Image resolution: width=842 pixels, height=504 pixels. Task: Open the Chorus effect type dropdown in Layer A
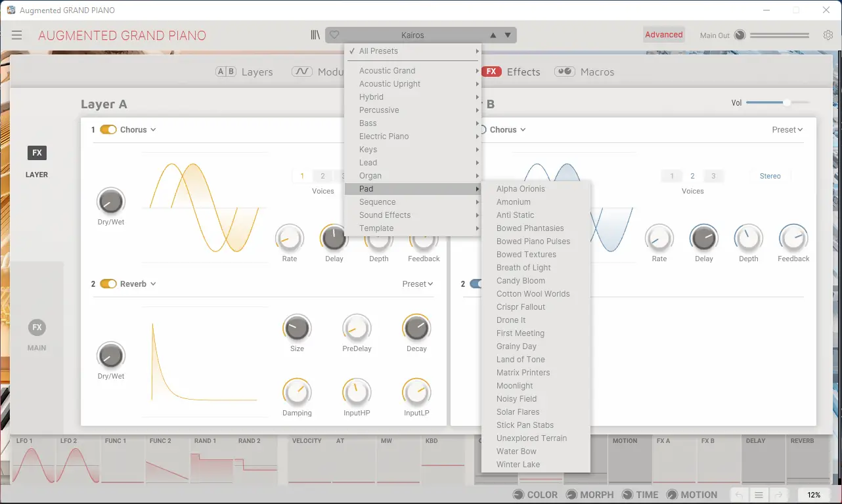tap(138, 130)
